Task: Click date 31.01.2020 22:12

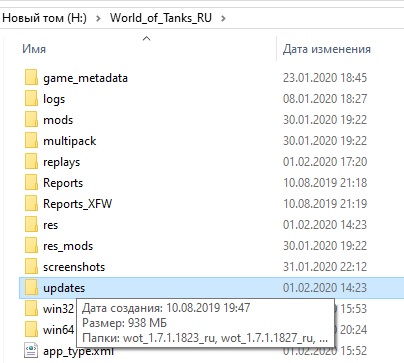Action: click(x=325, y=267)
